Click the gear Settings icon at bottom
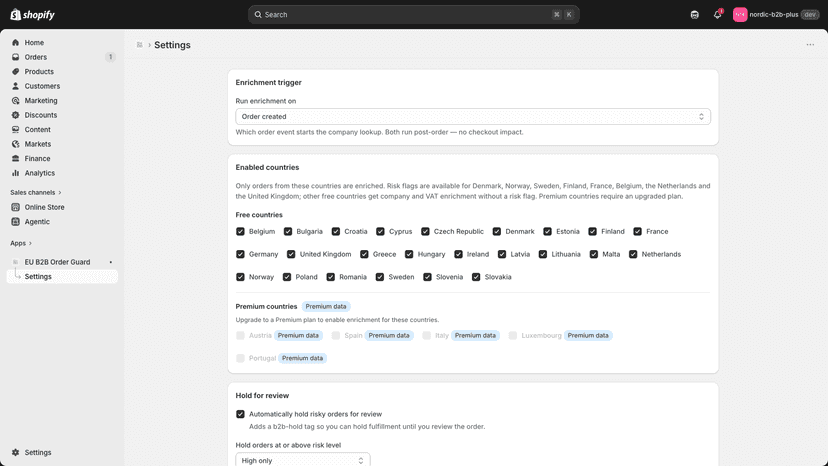828x466 pixels. [15, 452]
